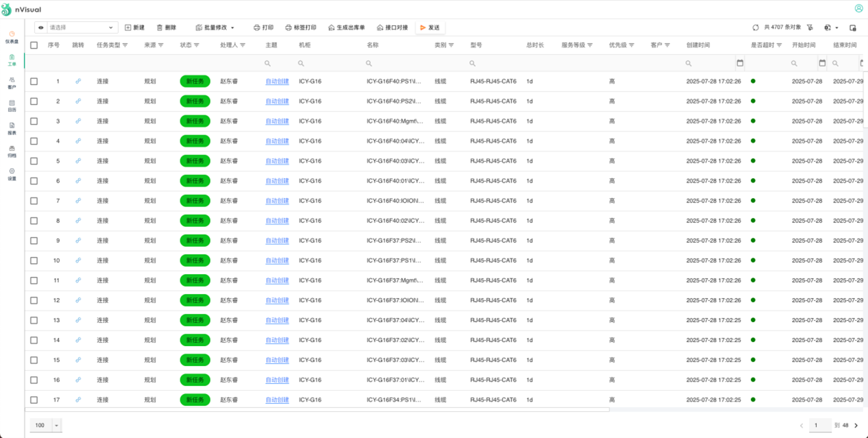Check the checkbox for row 1
Image resolution: width=868 pixels, height=438 pixels.
pyautogui.click(x=34, y=81)
